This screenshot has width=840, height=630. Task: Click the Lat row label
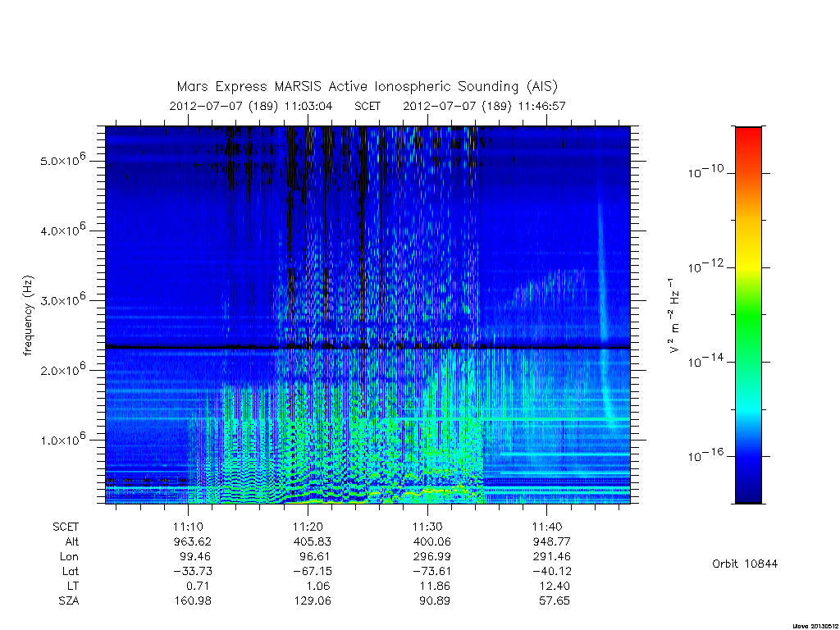pos(71,571)
